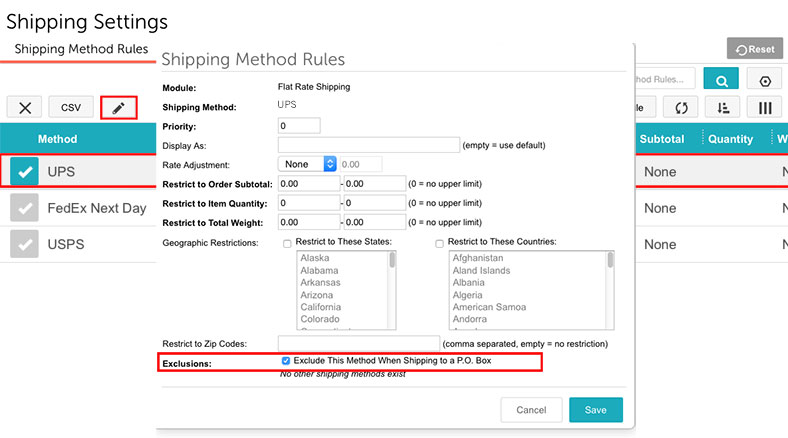The height and width of the screenshot is (438, 788).
Task: Click the sort order icon button
Action: (723, 107)
